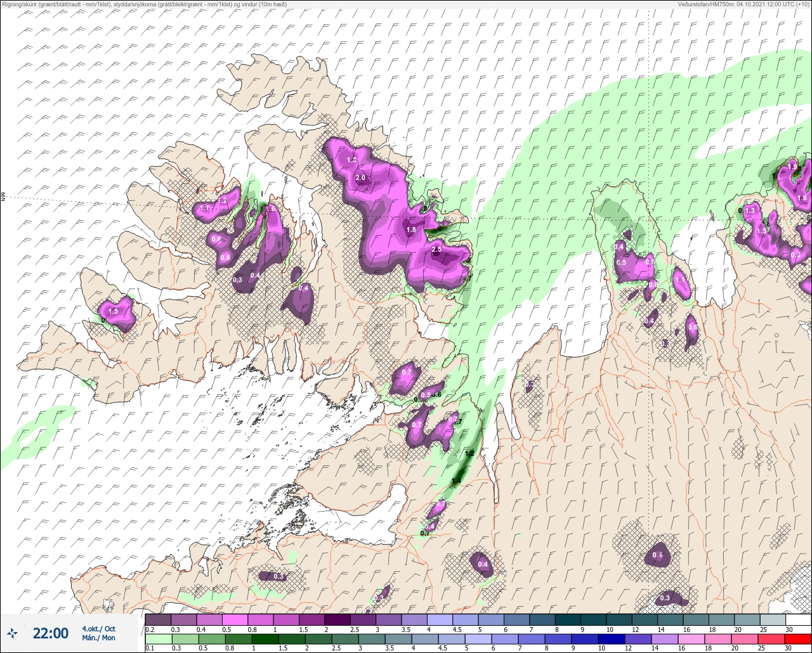Select the white 30 swatch in top legend row
The width and height of the screenshot is (812, 653).
click(798, 619)
